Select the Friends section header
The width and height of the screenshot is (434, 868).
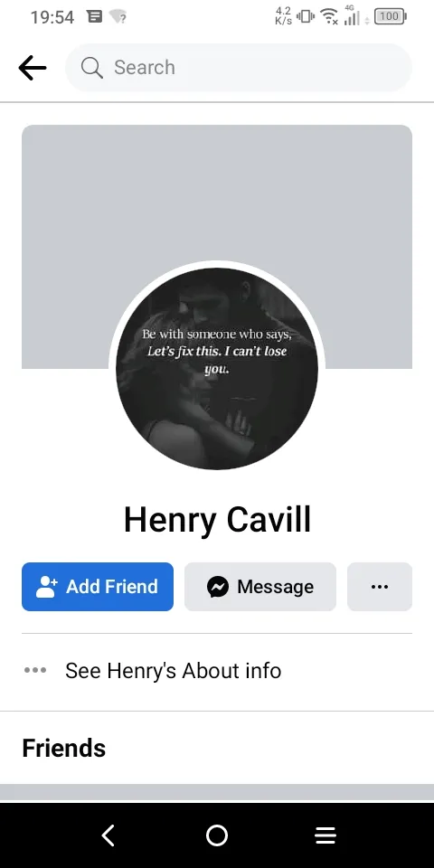point(63,749)
